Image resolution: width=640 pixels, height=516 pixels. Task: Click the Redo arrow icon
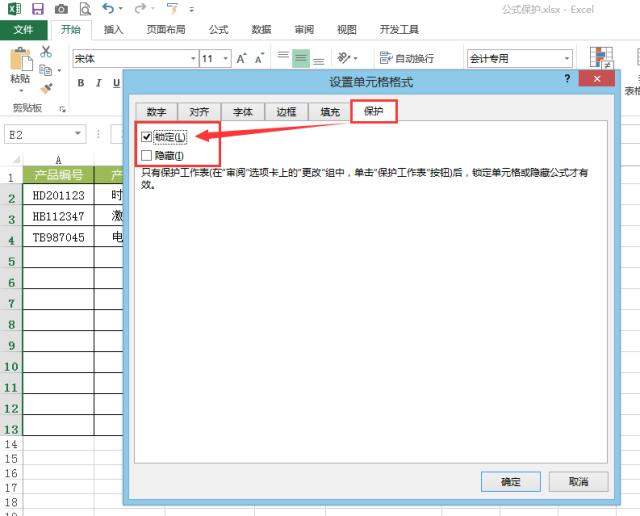140,8
